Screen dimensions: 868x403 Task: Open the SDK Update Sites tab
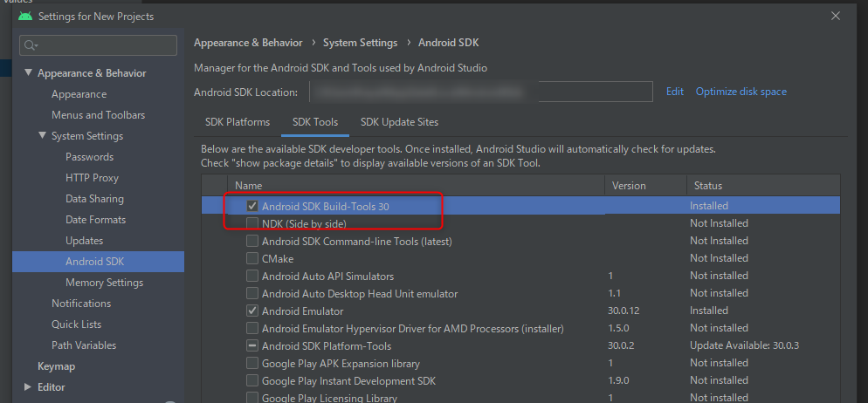pos(399,122)
